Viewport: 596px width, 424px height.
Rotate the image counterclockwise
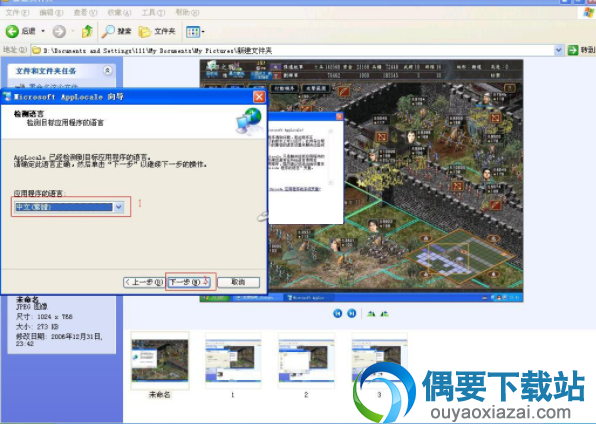point(385,314)
